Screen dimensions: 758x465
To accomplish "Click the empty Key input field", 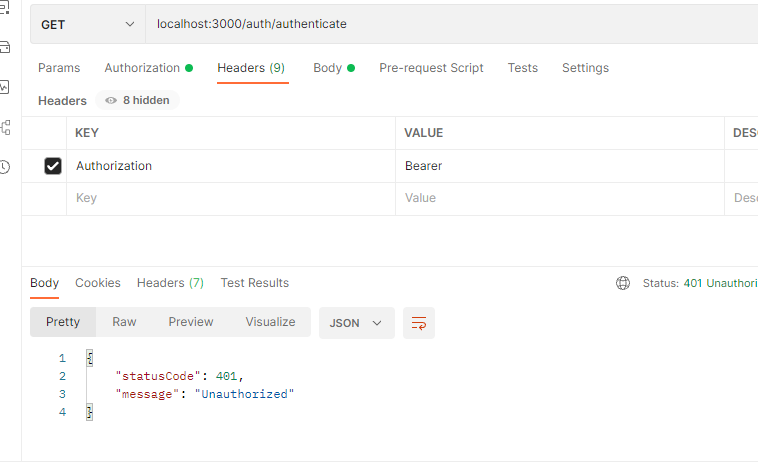I will (231, 198).
